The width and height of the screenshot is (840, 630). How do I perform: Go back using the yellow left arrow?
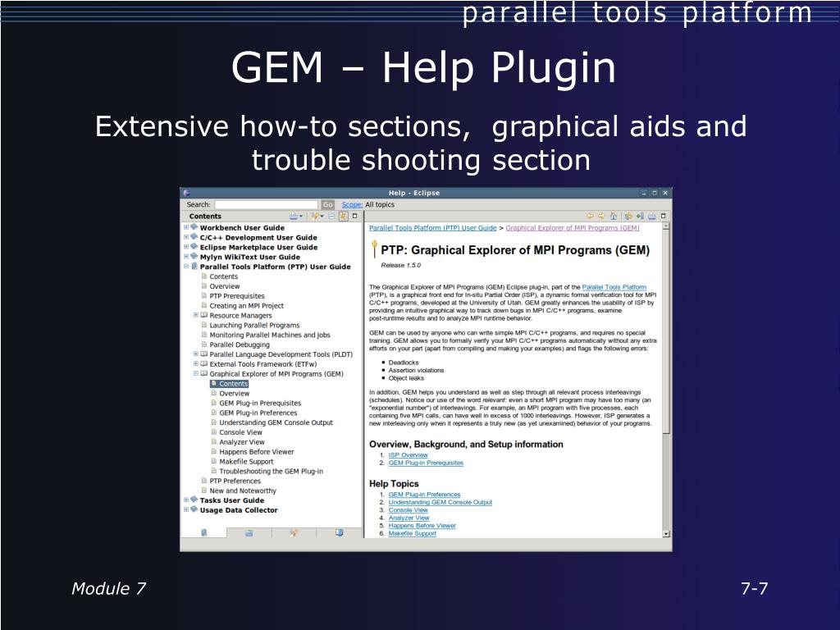tap(591, 217)
